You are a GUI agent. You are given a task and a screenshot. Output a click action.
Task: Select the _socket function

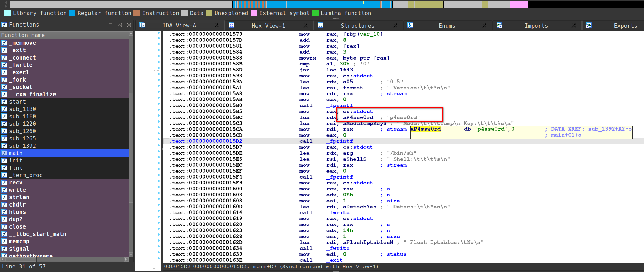tap(64, 87)
